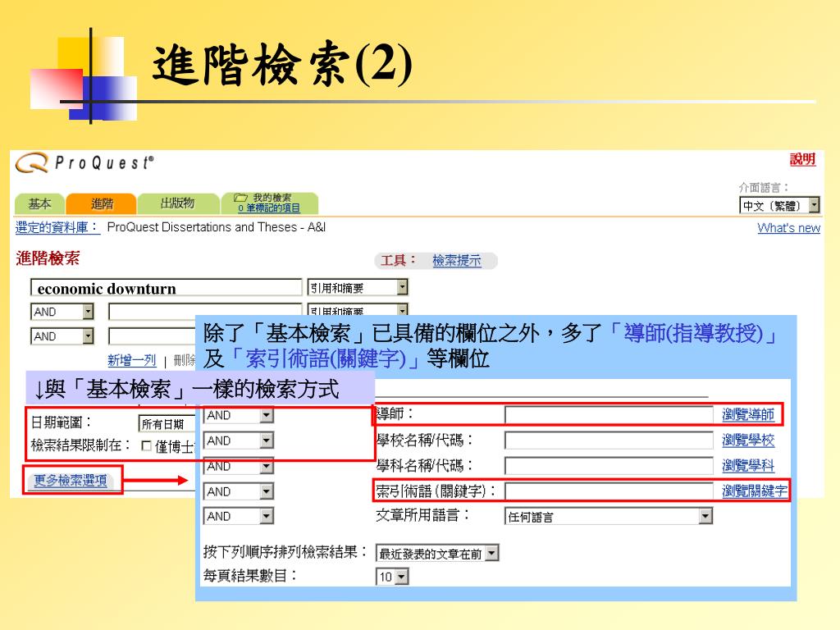Open the 基本 search tab
The width and height of the screenshot is (840, 630).
pos(39,203)
